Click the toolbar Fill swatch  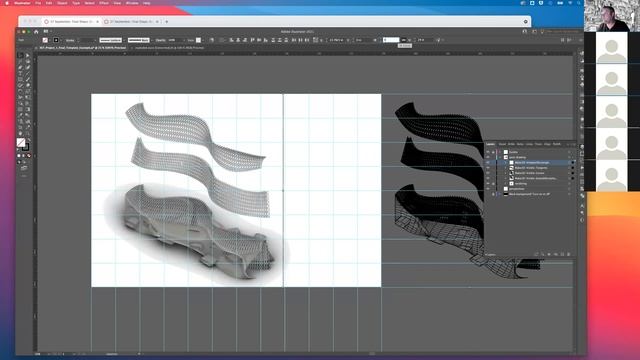pyautogui.click(x=21, y=142)
